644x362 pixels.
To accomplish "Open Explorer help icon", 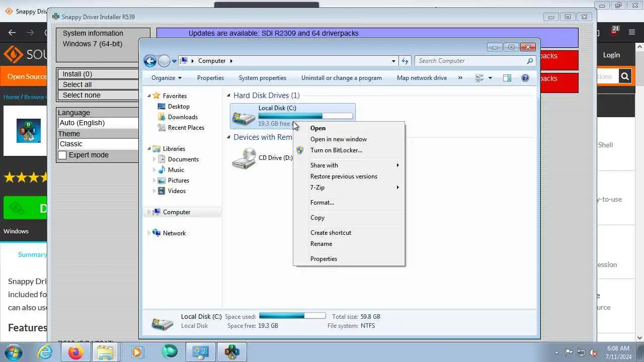I will (x=525, y=78).
